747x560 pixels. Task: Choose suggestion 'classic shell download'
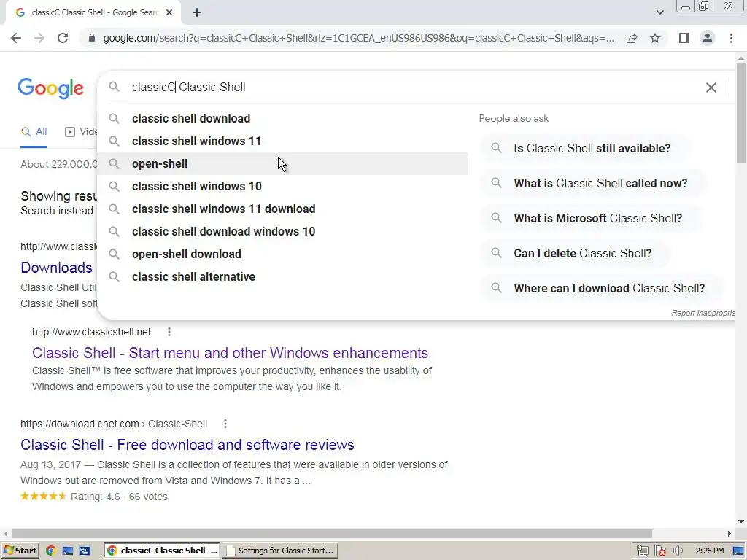282,119
